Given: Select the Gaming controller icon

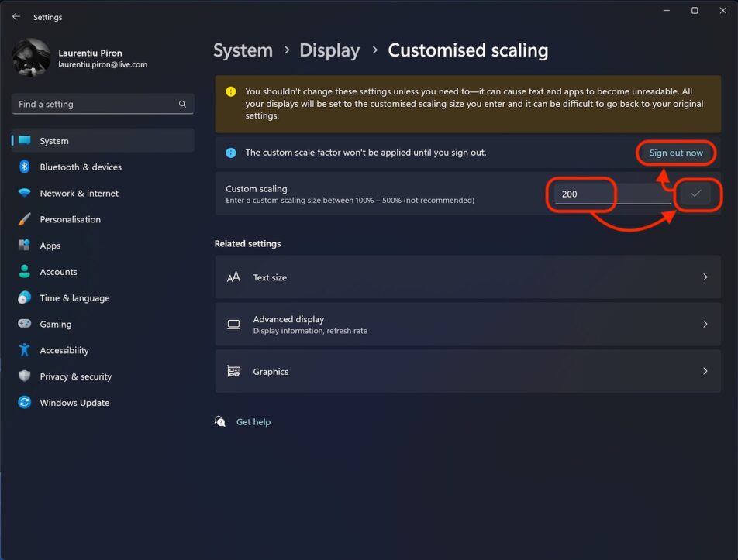Looking at the screenshot, I should click(x=23, y=324).
